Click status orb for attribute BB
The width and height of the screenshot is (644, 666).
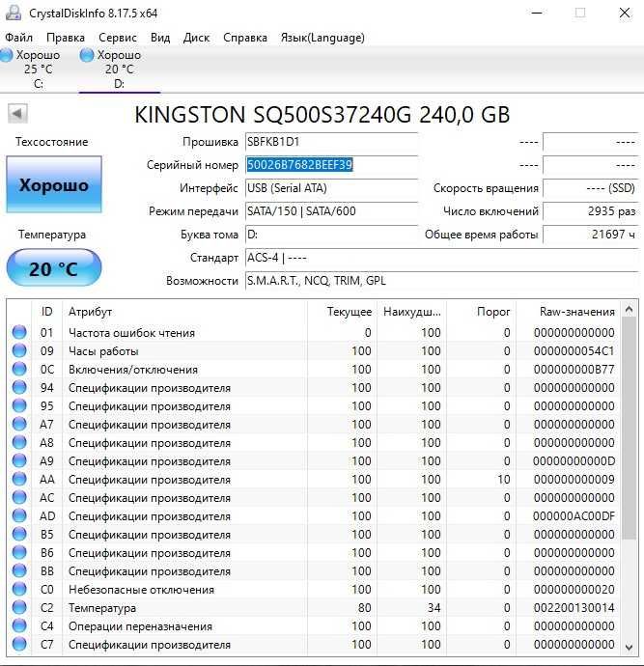(x=19, y=570)
